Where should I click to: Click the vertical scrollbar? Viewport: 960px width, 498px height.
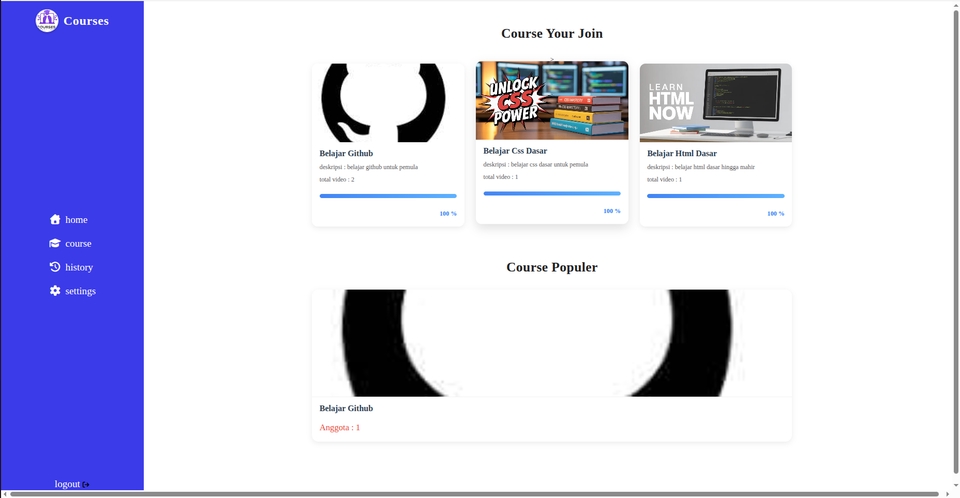956,242
